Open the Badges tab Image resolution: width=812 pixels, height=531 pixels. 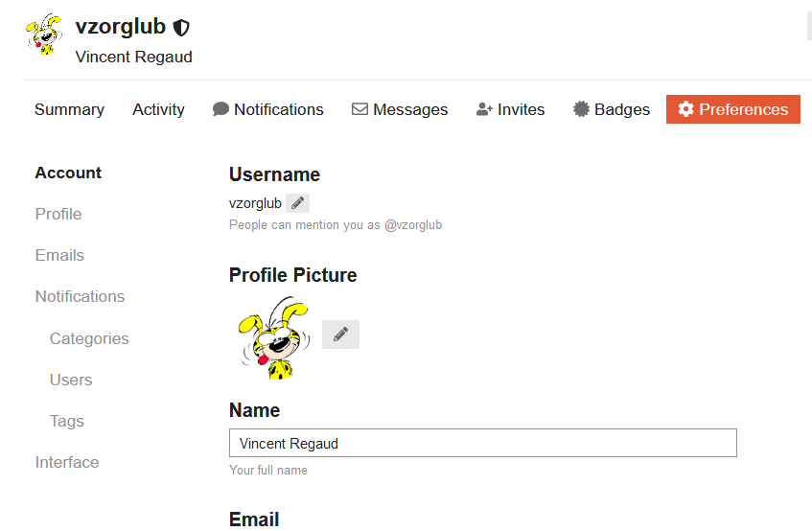pyautogui.click(x=612, y=109)
